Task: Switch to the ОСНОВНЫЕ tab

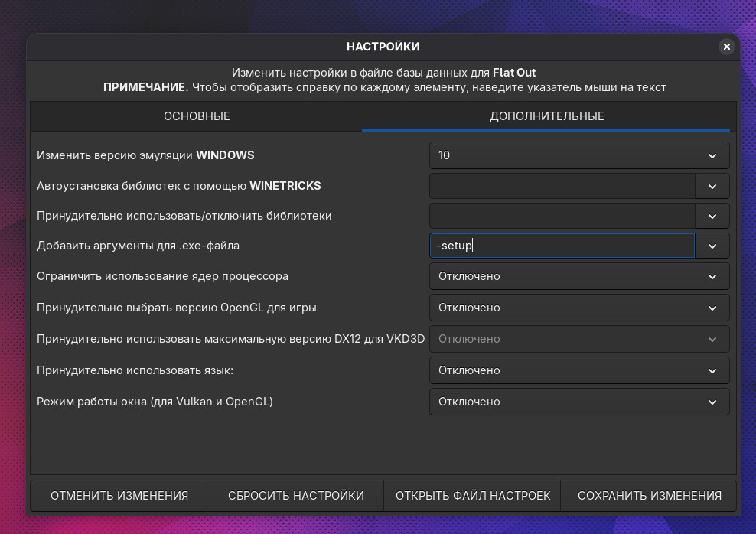Action: (197, 116)
